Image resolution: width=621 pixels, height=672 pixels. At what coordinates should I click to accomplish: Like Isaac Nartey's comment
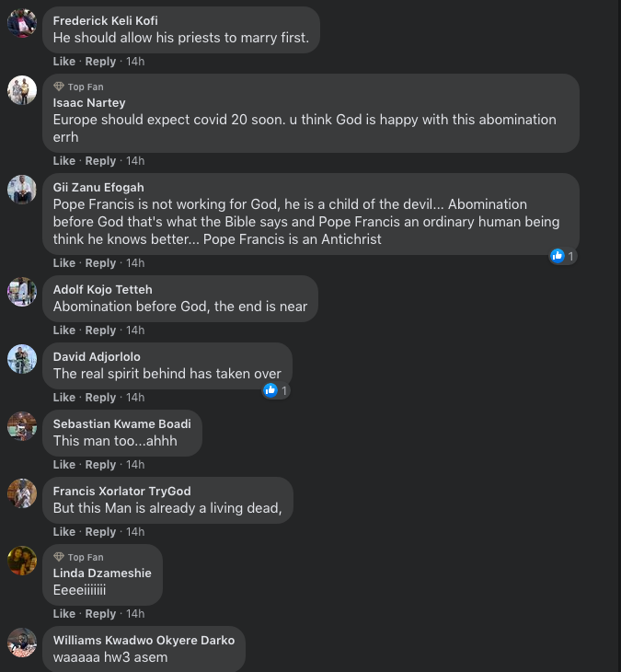click(64, 161)
